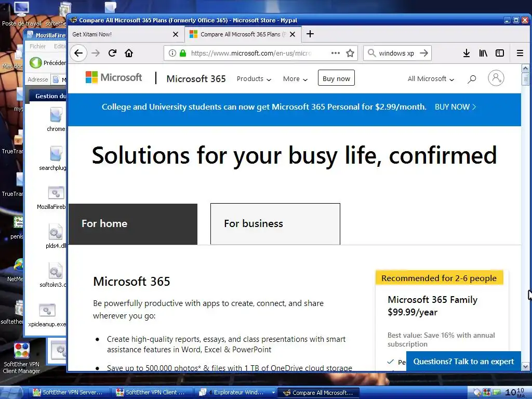Select plds4.dll file in Explorer window
Image resolution: width=532 pixels, height=399 pixels.
56,236
